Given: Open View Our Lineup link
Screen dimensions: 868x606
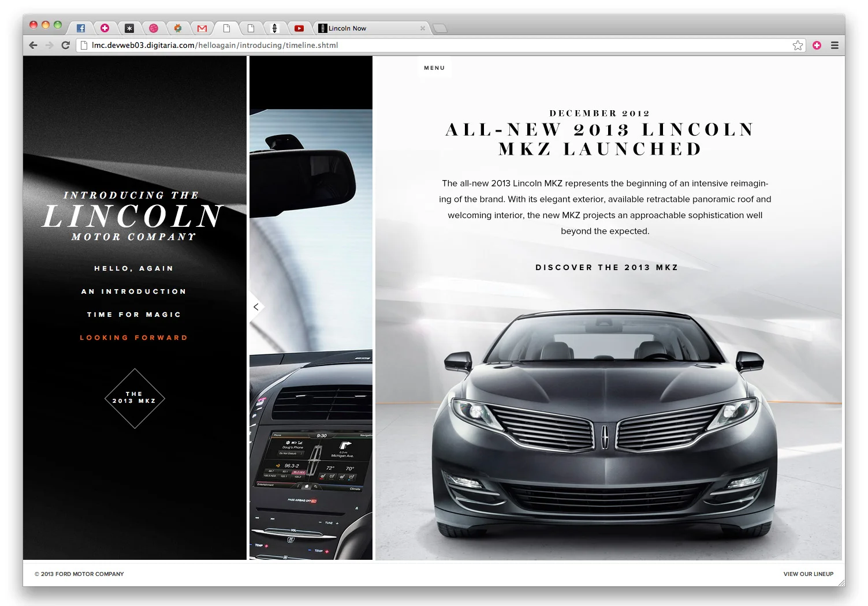Looking at the screenshot, I should pos(808,574).
